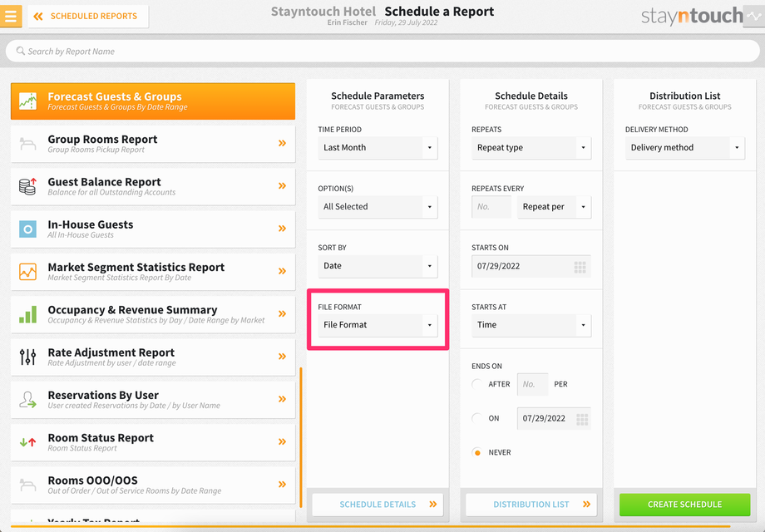
Task: Open Reservations By User via its chevron
Action: [x=282, y=399]
